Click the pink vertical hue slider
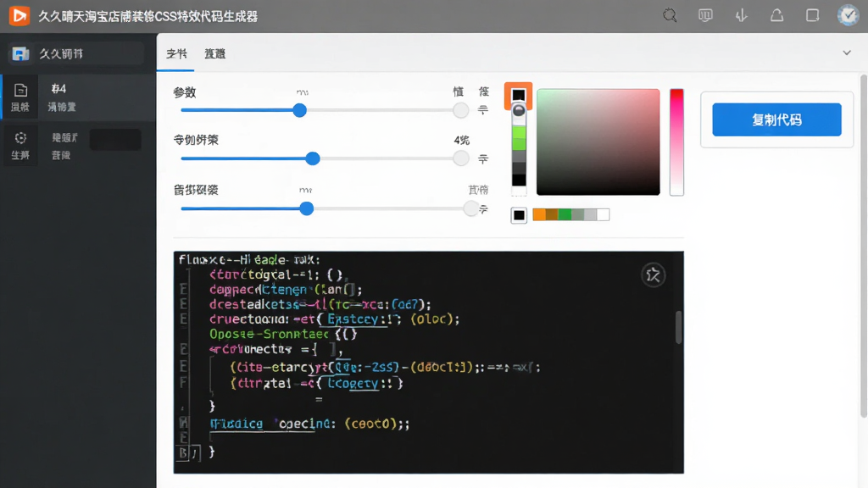Screen dimensions: 868x488 point(676,141)
